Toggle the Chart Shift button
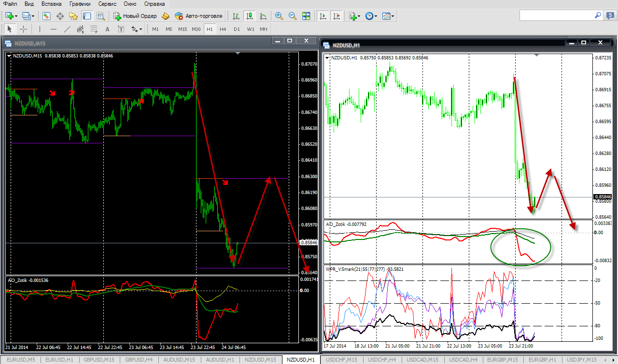 click(336, 16)
